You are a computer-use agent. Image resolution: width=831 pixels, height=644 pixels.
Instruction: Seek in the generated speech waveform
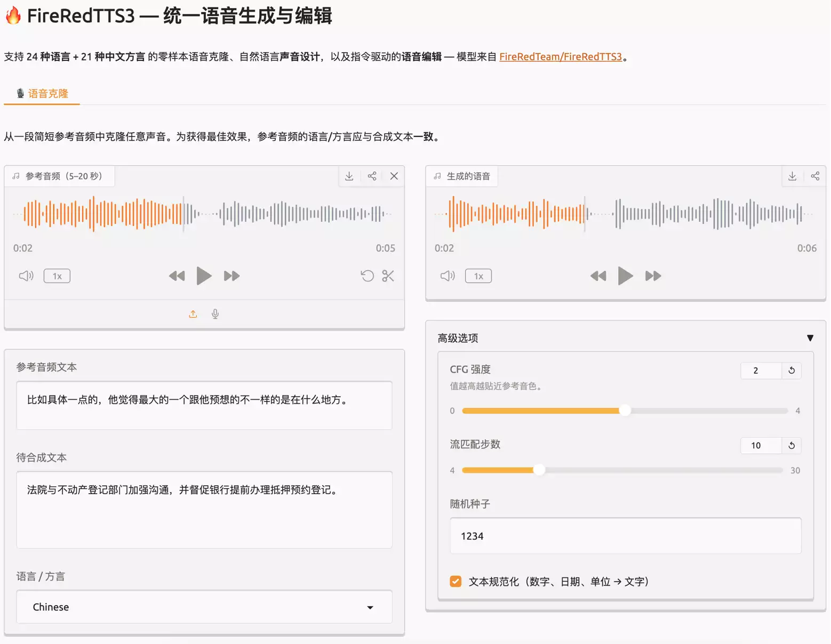point(625,214)
